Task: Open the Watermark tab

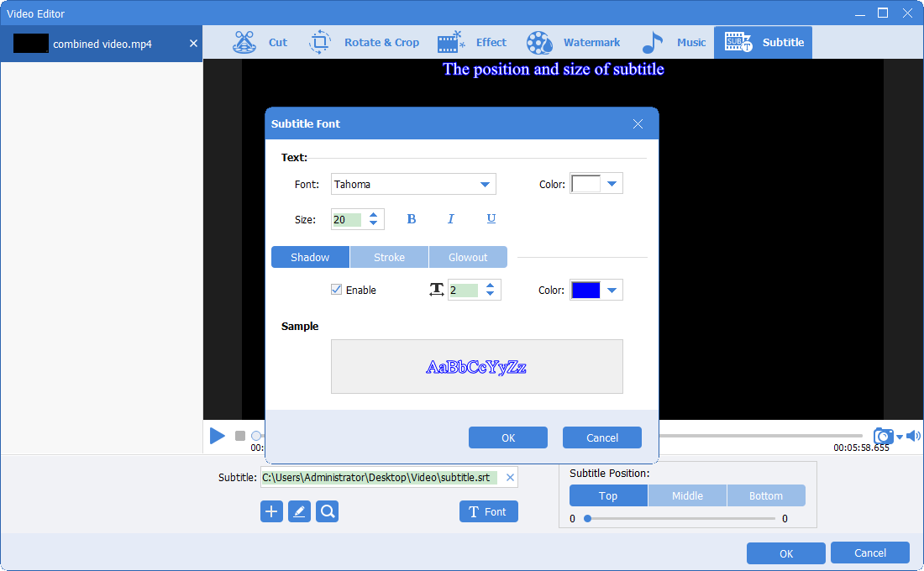Action: pyautogui.click(x=574, y=42)
